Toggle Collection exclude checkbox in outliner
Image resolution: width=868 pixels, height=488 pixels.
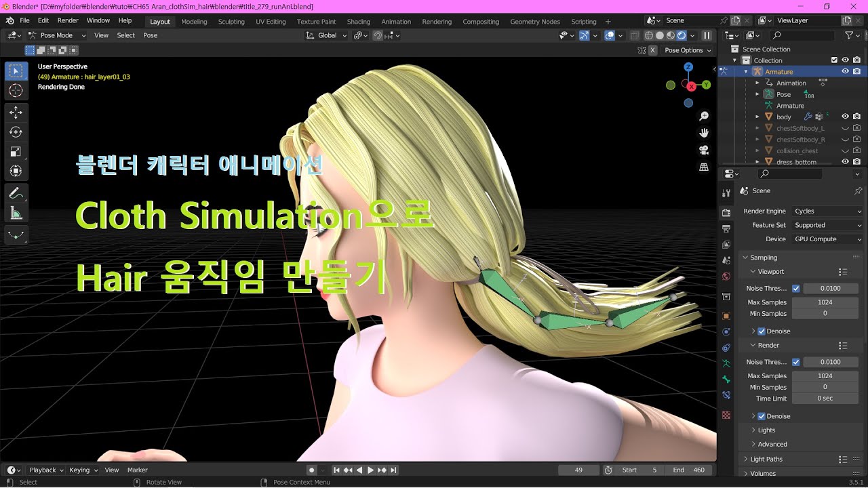pyautogui.click(x=834, y=60)
